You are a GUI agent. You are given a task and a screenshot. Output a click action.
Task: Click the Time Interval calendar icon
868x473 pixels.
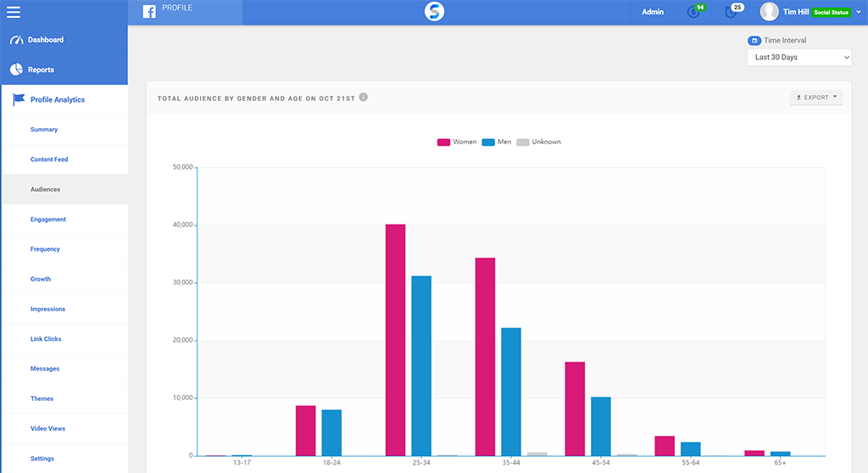(754, 41)
